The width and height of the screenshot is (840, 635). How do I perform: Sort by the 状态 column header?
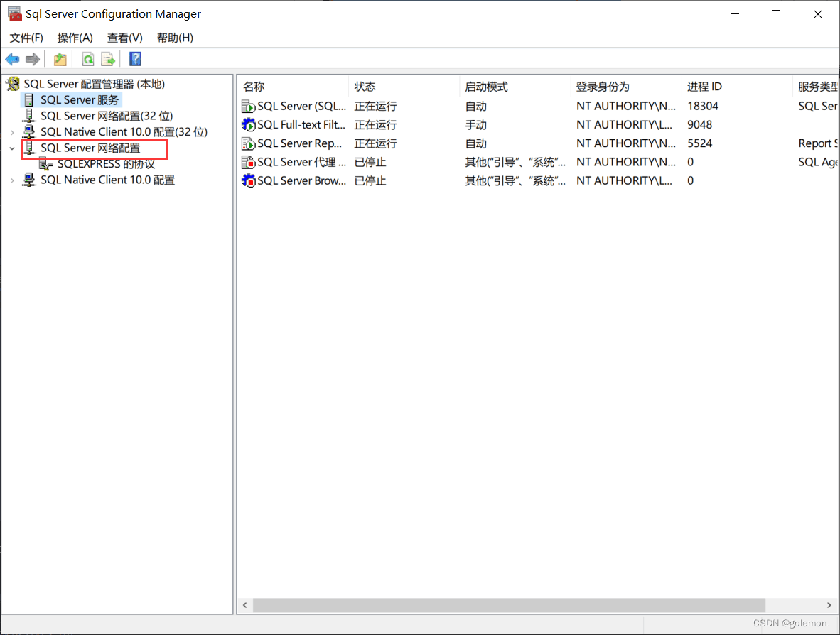(404, 87)
